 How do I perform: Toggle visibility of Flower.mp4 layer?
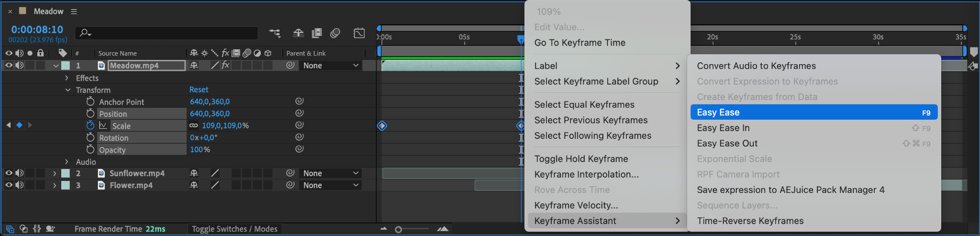pos(9,185)
